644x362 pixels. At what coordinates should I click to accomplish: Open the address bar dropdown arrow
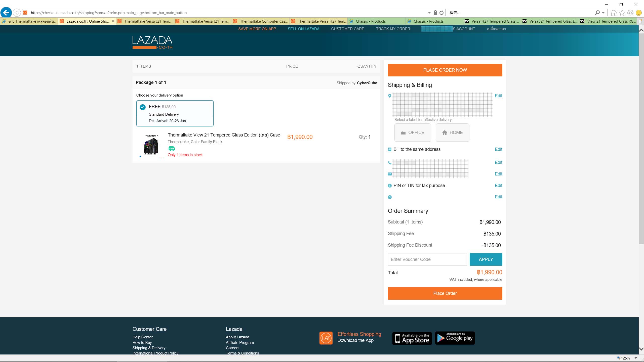pos(429,13)
